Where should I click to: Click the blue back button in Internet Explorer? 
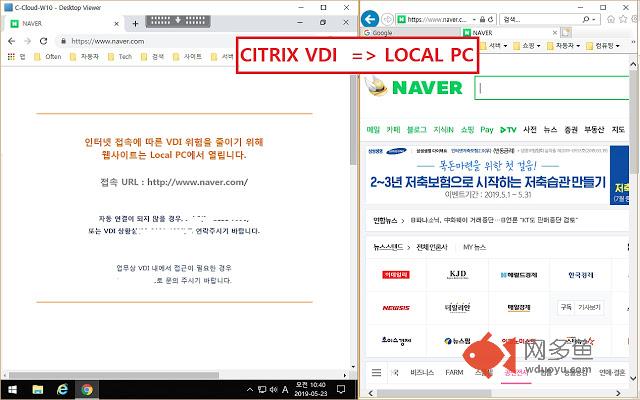370,19
